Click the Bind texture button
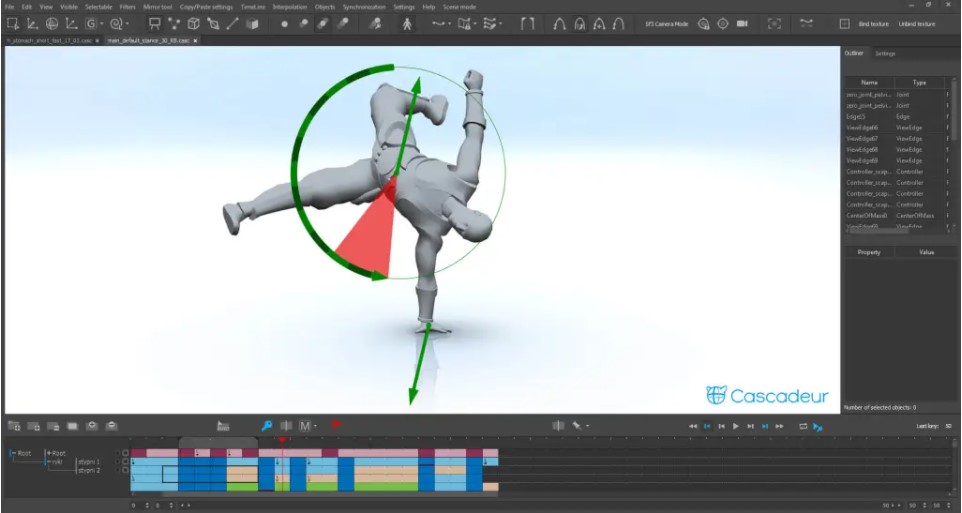 click(873, 23)
